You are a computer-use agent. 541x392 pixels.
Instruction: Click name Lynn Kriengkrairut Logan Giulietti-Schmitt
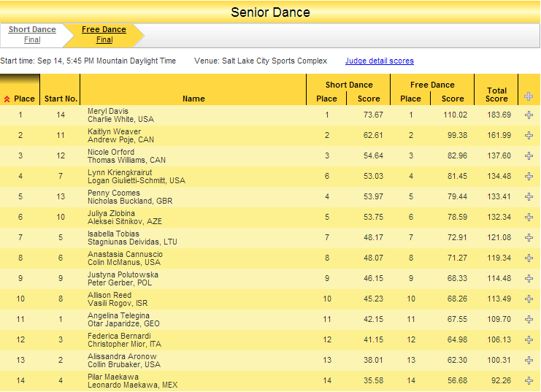pyautogui.click(x=137, y=177)
